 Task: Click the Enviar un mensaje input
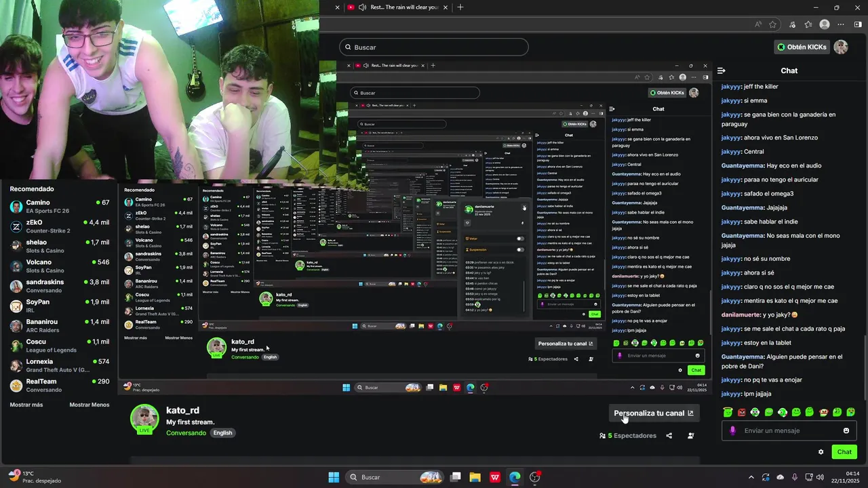pyautogui.click(x=789, y=430)
